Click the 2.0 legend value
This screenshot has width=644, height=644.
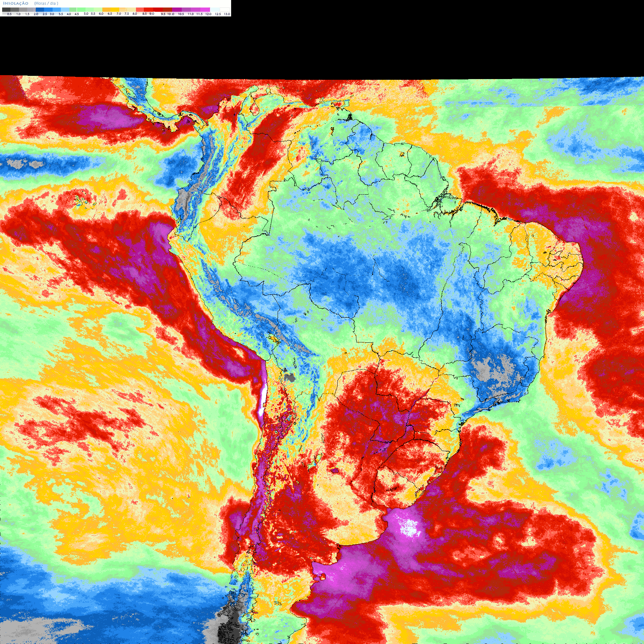(x=36, y=14)
